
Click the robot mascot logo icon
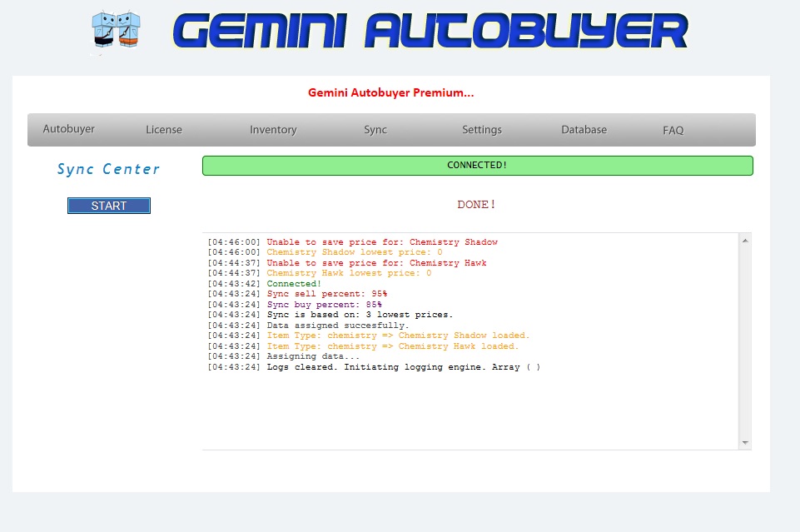point(115,32)
